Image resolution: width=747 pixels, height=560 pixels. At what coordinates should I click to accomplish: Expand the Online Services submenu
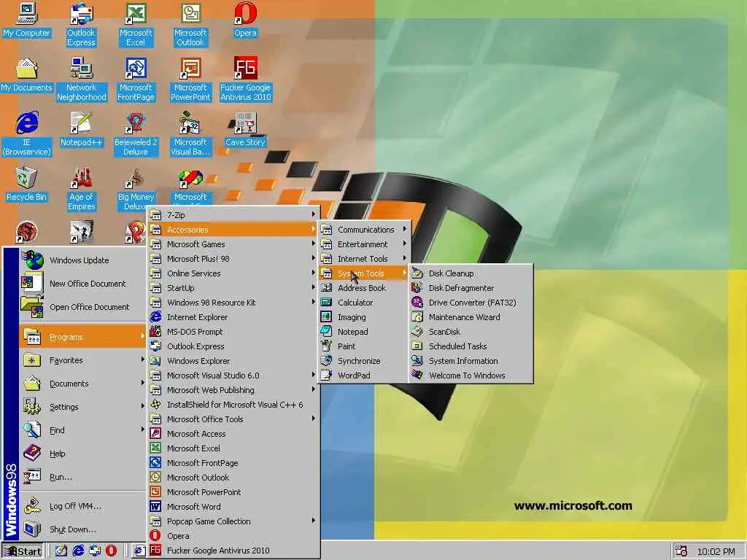pos(233,273)
